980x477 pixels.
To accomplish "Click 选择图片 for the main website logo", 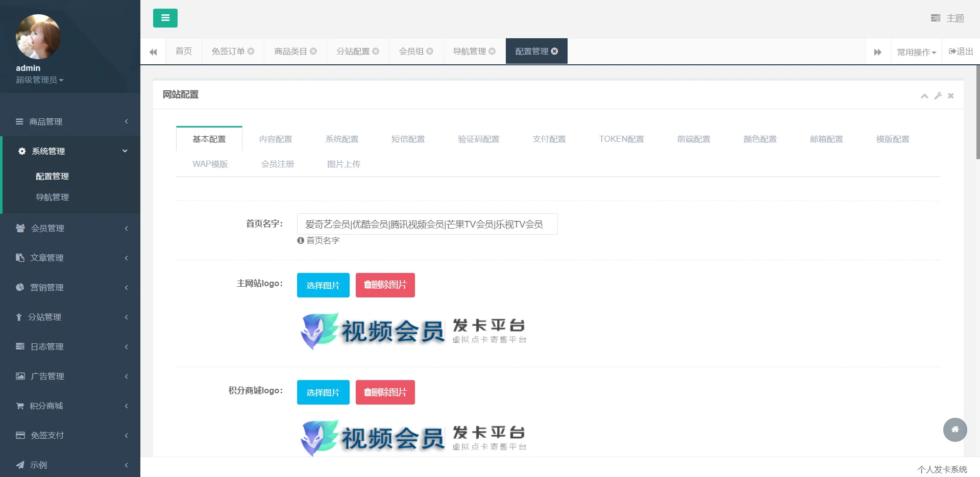I will tap(323, 285).
